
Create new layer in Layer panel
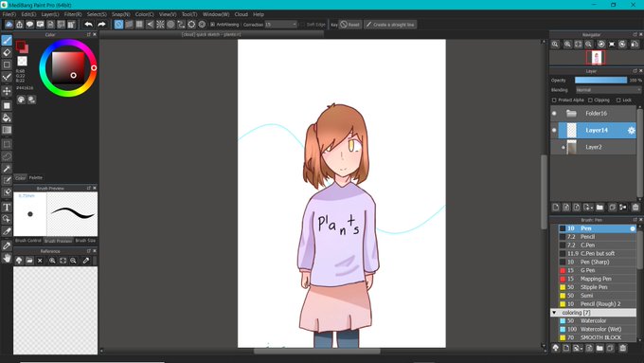coord(556,208)
